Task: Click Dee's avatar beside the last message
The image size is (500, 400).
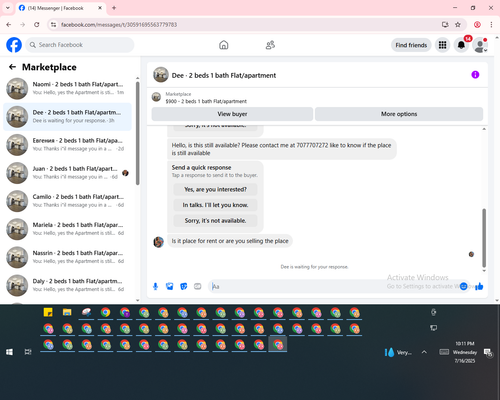Action: coord(158,242)
